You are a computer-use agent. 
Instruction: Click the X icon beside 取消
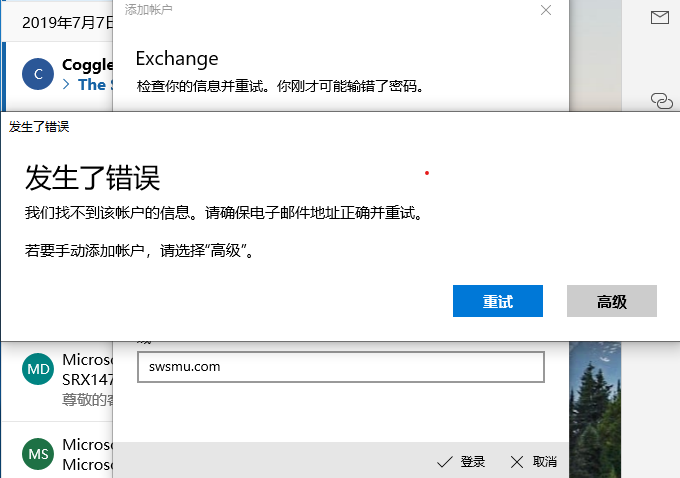tap(517, 462)
